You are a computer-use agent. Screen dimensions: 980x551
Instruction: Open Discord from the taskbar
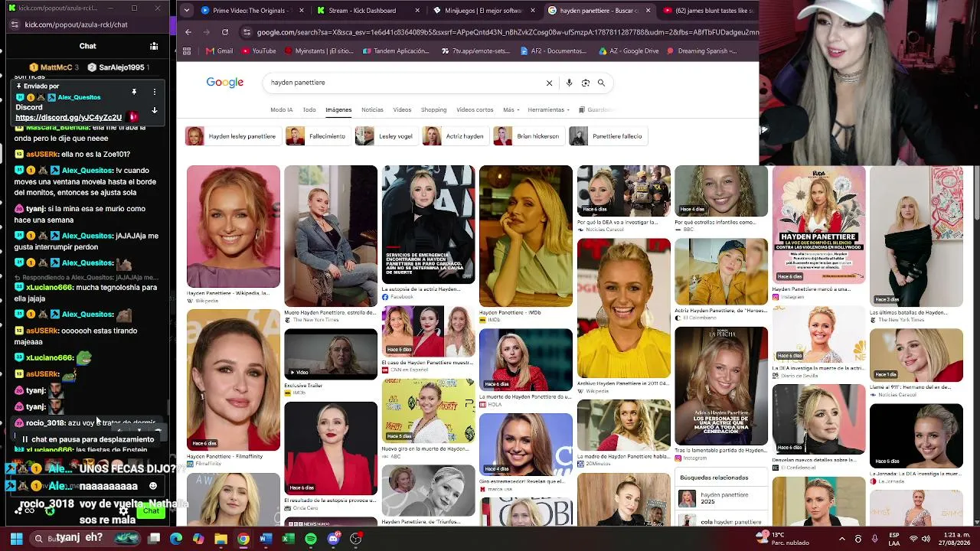pos(333,539)
